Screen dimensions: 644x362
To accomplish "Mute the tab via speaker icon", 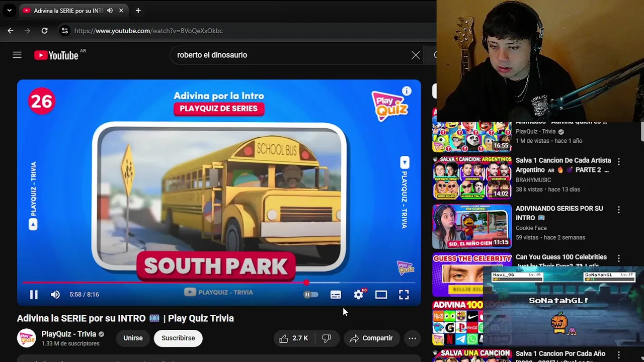I will tap(110, 11).
